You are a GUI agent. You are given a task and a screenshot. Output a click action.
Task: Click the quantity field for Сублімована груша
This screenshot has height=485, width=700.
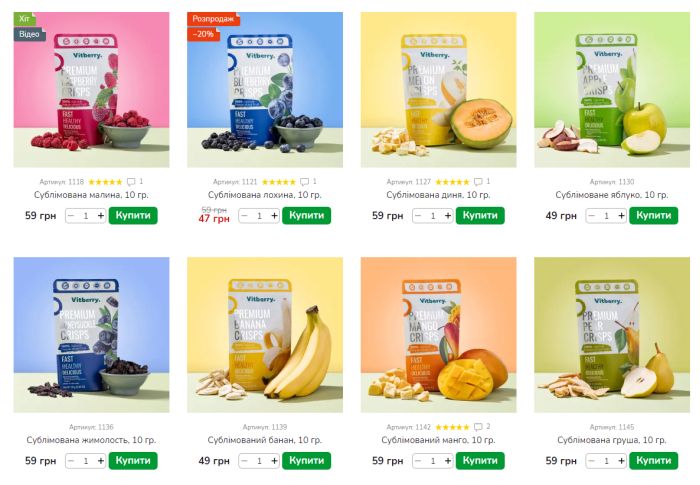click(x=606, y=461)
